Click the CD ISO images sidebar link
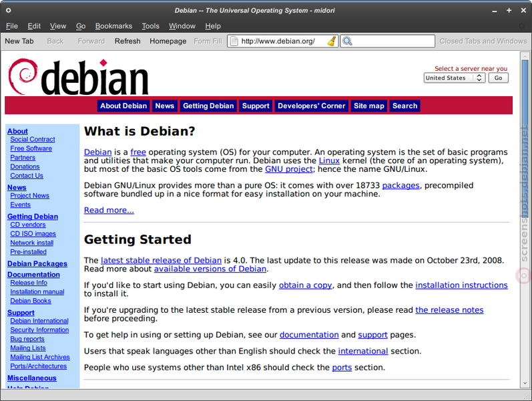The height and width of the screenshot is (401, 532). [33, 234]
